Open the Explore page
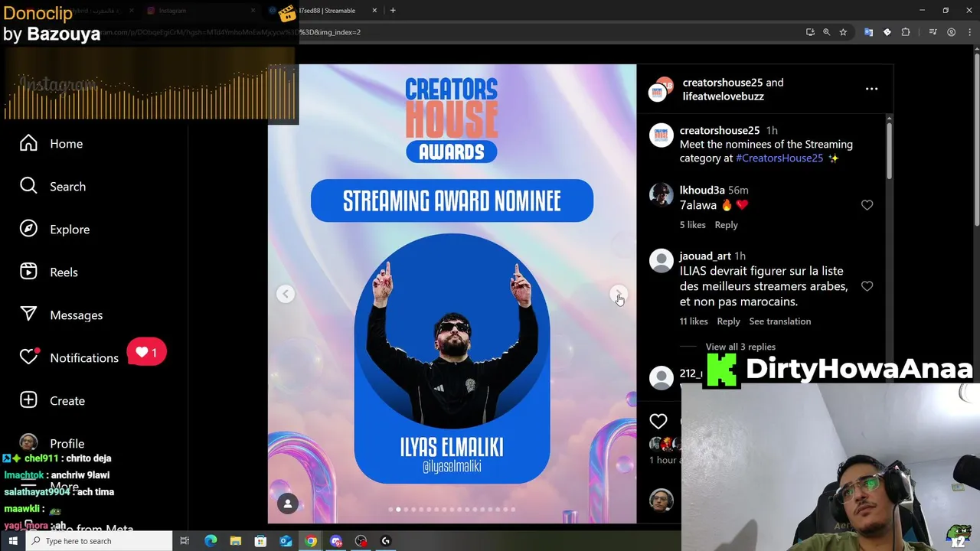980x551 pixels. click(54, 230)
